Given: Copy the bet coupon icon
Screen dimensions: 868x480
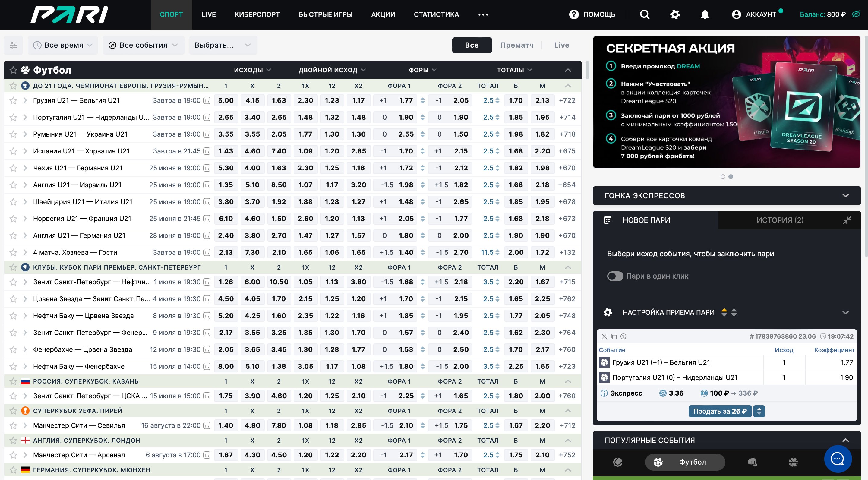Looking at the screenshot, I should 614,336.
